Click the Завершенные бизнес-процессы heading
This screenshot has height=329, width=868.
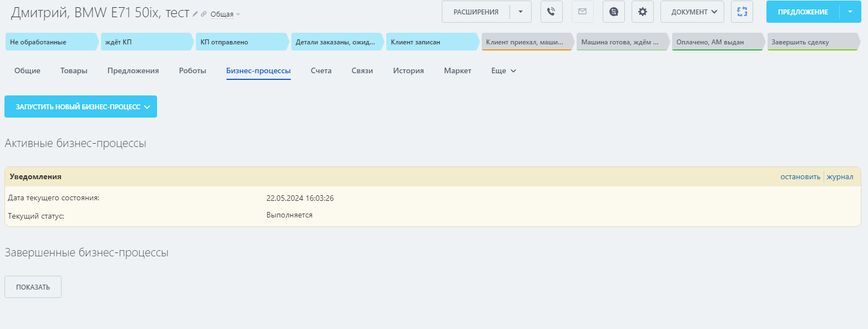click(x=87, y=253)
